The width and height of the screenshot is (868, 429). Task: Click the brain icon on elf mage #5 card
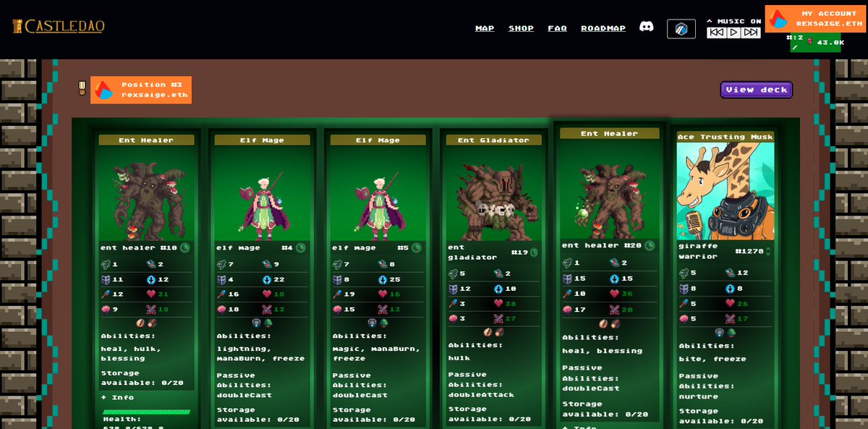(x=337, y=309)
